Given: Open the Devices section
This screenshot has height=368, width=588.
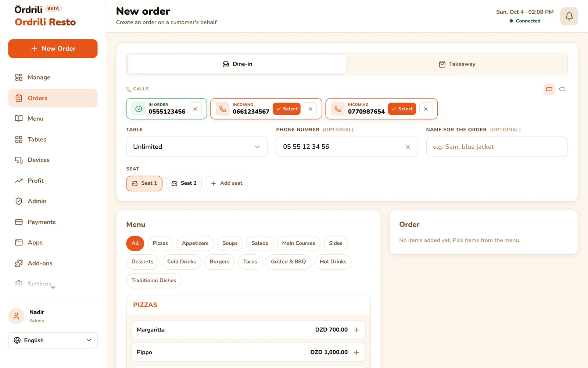Looking at the screenshot, I should click(x=53, y=160).
